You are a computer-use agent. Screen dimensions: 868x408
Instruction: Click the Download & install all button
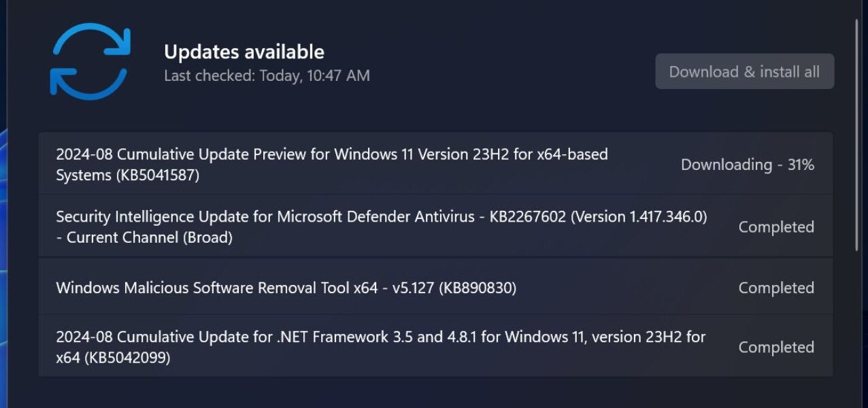point(744,71)
